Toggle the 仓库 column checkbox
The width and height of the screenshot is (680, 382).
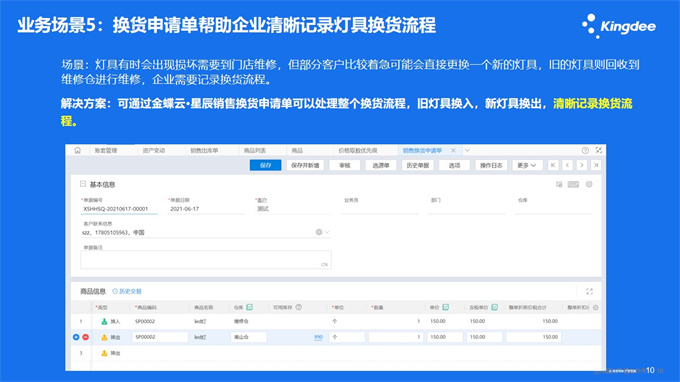point(249,307)
